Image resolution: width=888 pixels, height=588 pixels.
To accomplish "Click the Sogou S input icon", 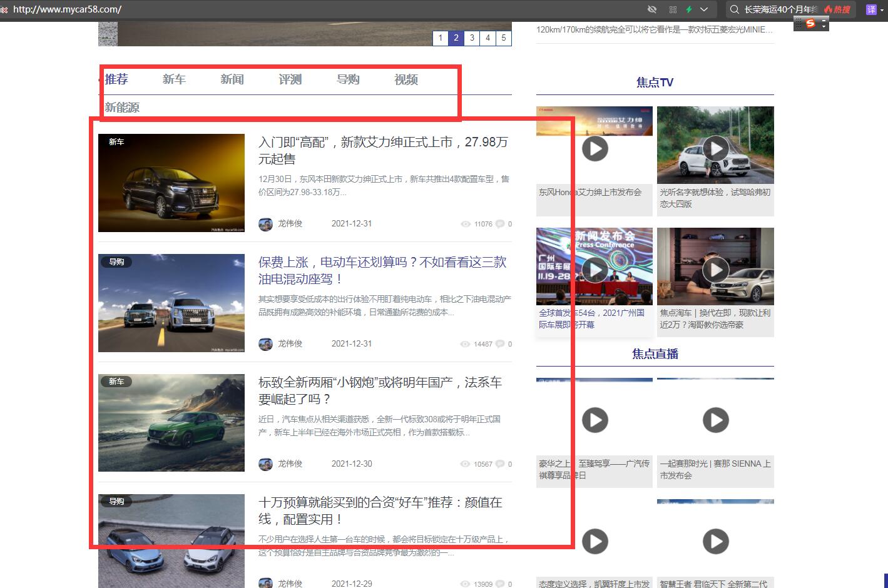I will point(811,24).
